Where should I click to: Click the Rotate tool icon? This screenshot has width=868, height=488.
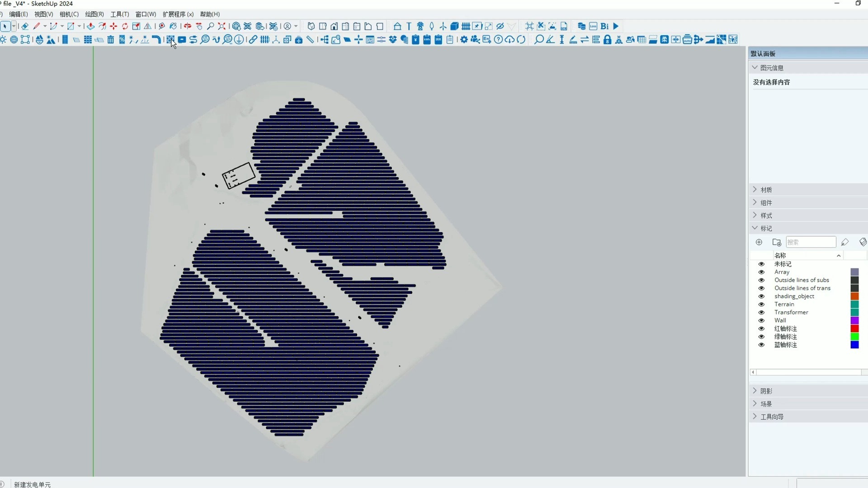click(125, 26)
